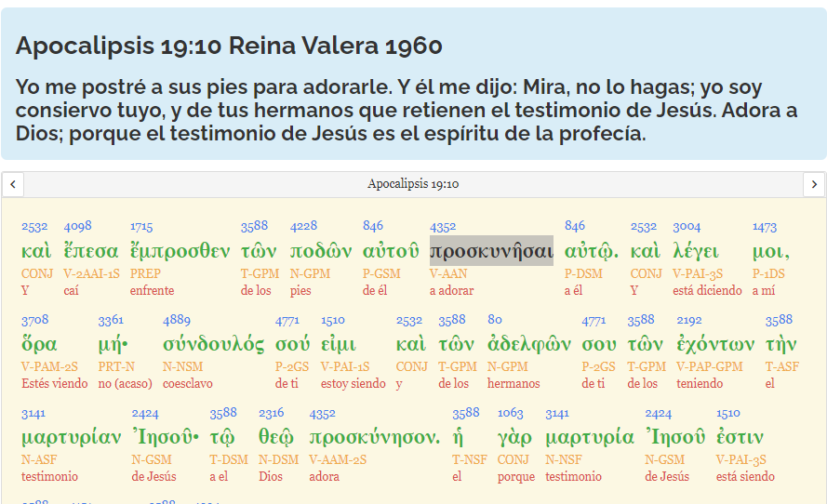Viewport: 827px width, 504px height.
Task: Click morphology code V-AAN
Action: tap(448, 273)
